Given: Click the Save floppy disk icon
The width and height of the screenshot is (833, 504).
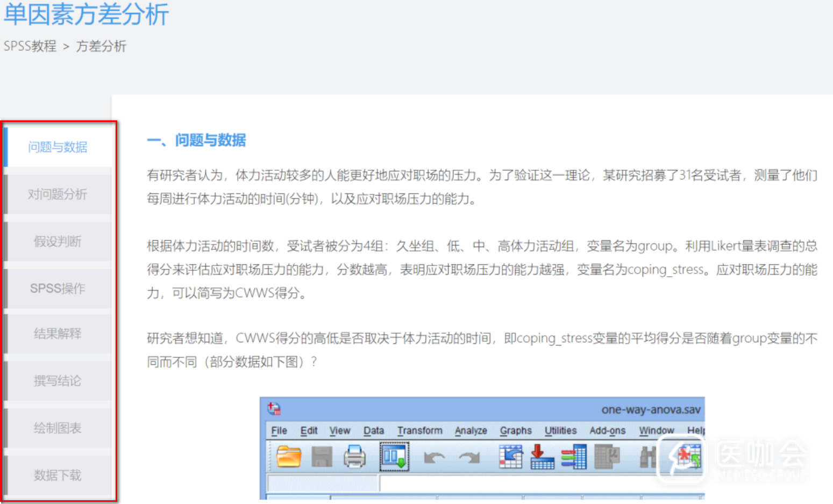Looking at the screenshot, I should [322, 457].
